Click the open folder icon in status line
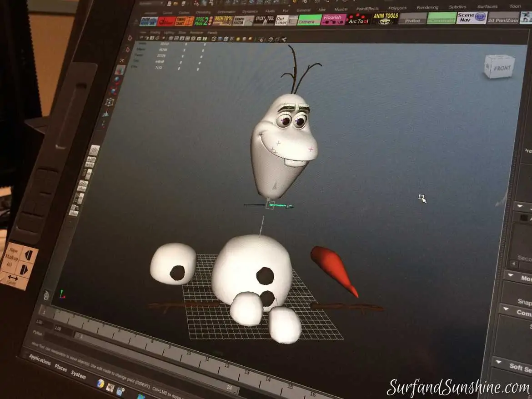Screen dimensions: 532x399 [x=176, y=4]
